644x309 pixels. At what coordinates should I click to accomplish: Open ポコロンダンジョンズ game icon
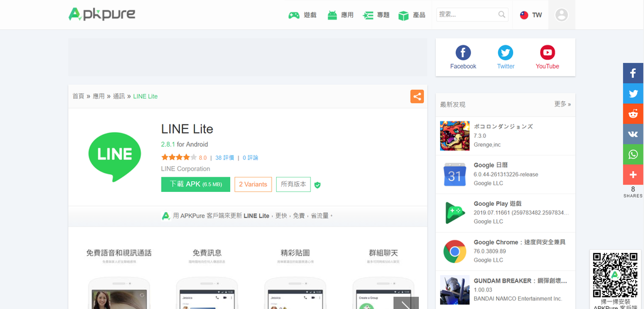pos(455,135)
